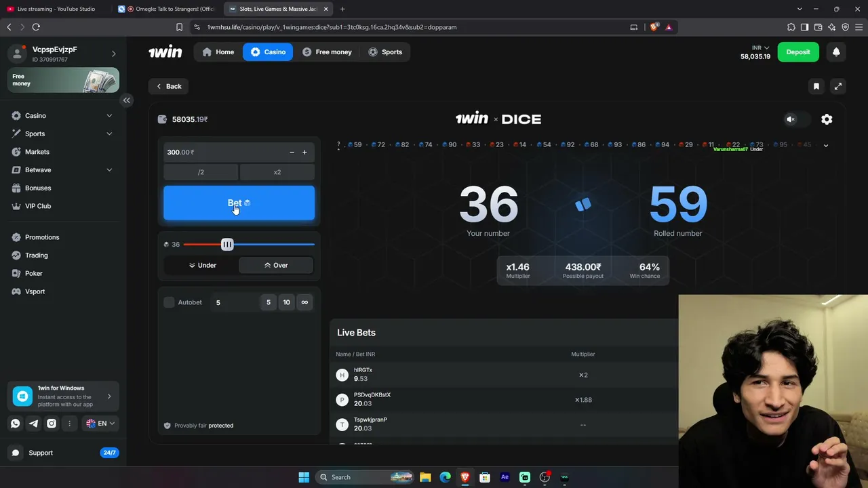Viewport: 868px width, 488px height.
Task: Click the Windows taskbar Search box
Action: tap(366, 477)
